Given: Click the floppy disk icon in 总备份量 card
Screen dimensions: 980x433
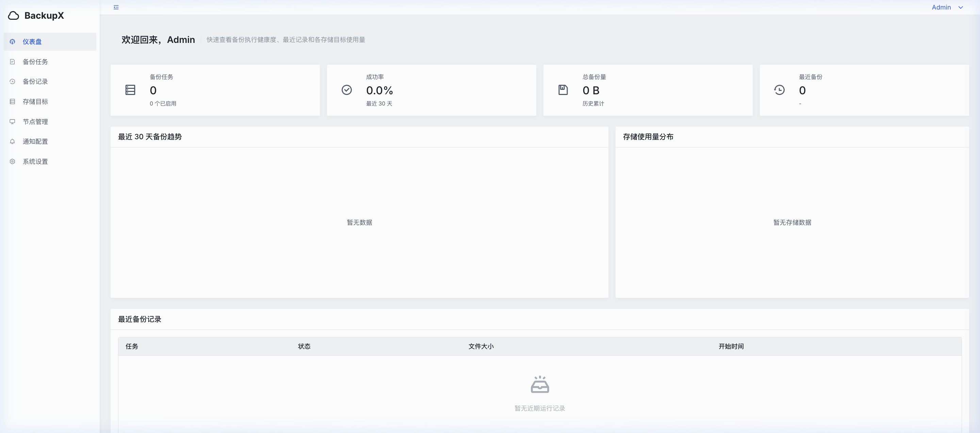Looking at the screenshot, I should tap(563, 90).
